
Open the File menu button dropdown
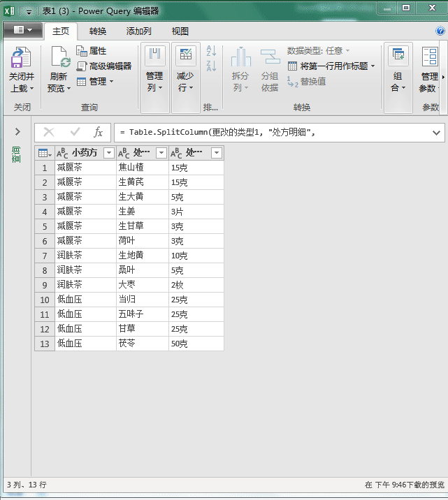pos(22,30)
